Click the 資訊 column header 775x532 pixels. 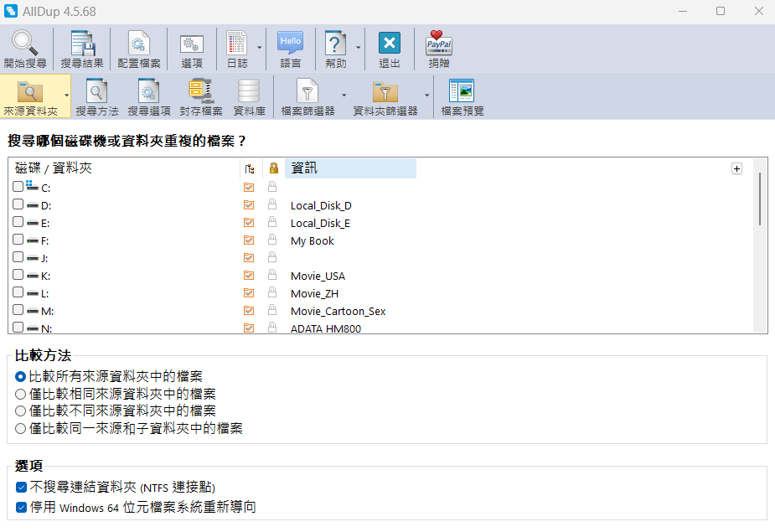click(x=350, y=168)
